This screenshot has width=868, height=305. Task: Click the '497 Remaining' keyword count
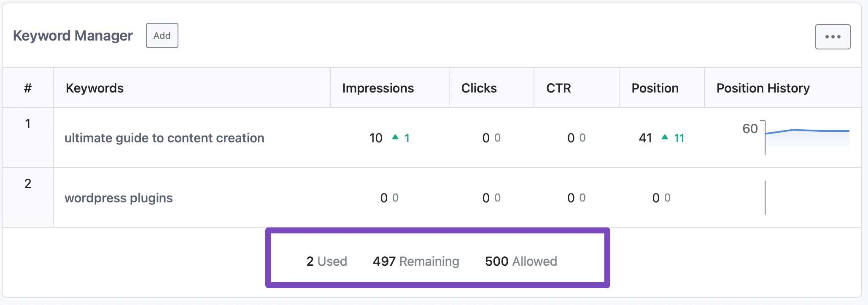(x=416, y=261)
